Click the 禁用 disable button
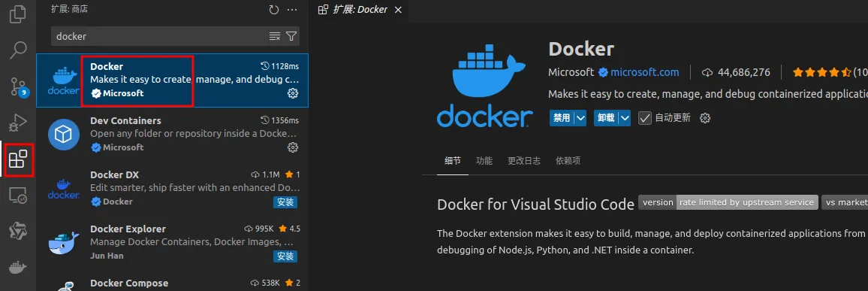The image size is (868, 291). point(562,117)
